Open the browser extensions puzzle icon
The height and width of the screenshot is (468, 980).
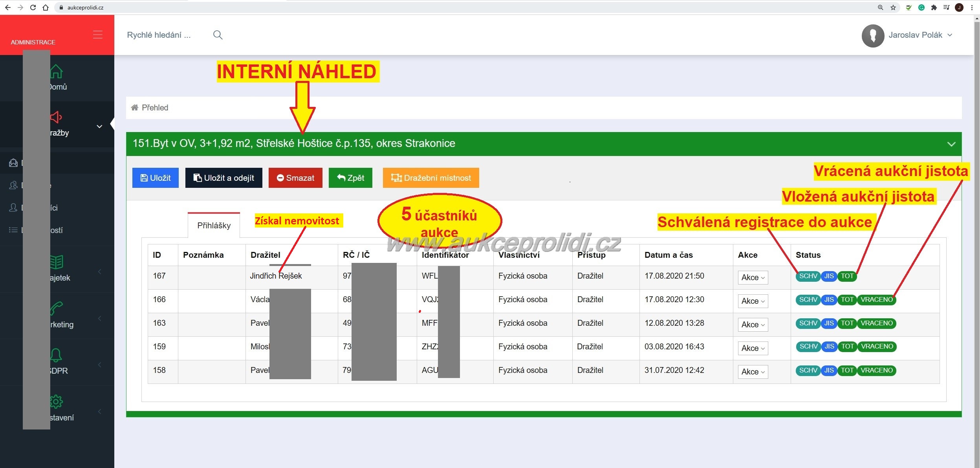934,7
